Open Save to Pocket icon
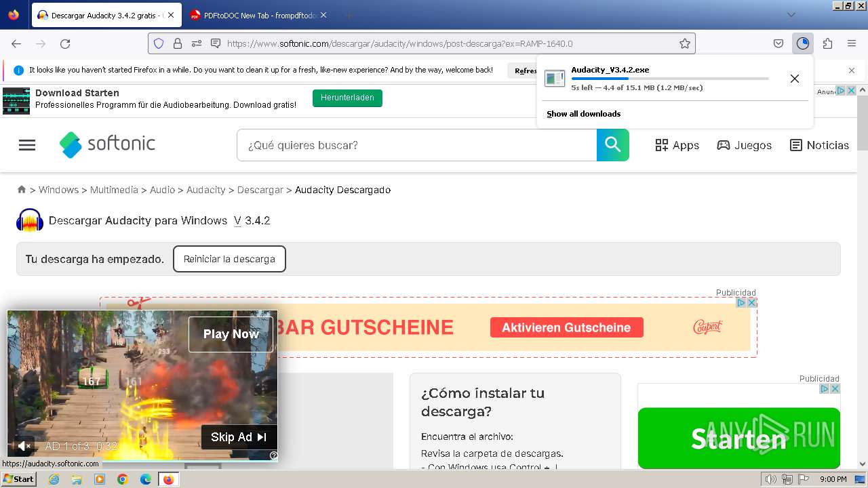The image size is (868, 488). (778, 43)
